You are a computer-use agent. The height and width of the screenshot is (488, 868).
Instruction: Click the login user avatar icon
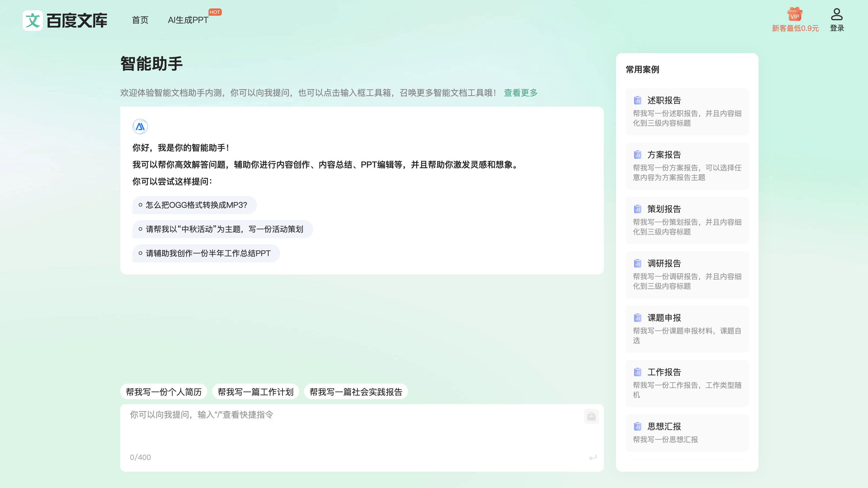pyautogui.click(x=837, y=14)
